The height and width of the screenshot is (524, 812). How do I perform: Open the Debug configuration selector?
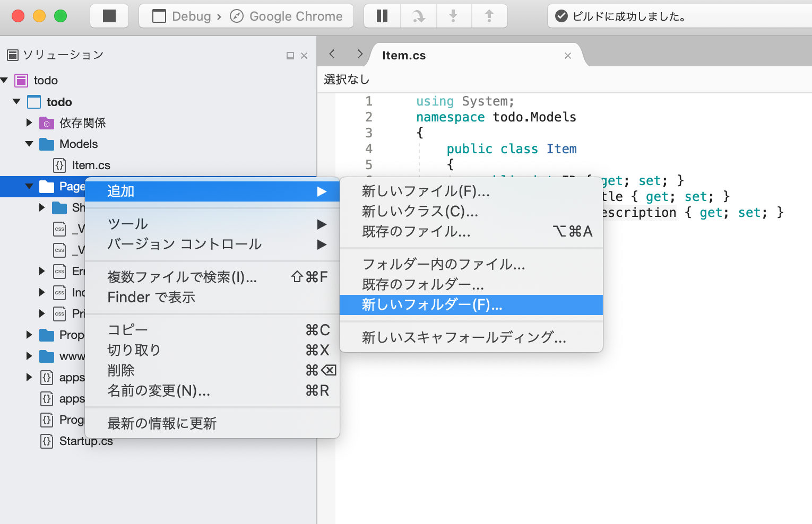(x=182, y=16)
